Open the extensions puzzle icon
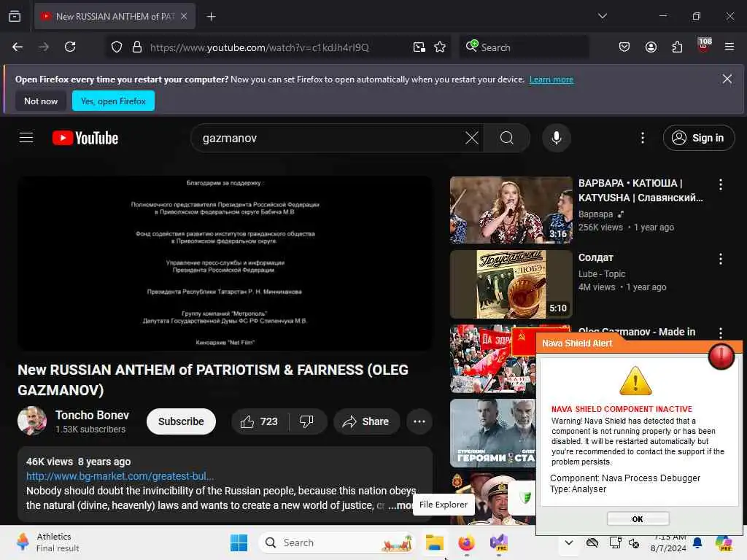Viewport: 747px width, 560px height. point(677,47)
